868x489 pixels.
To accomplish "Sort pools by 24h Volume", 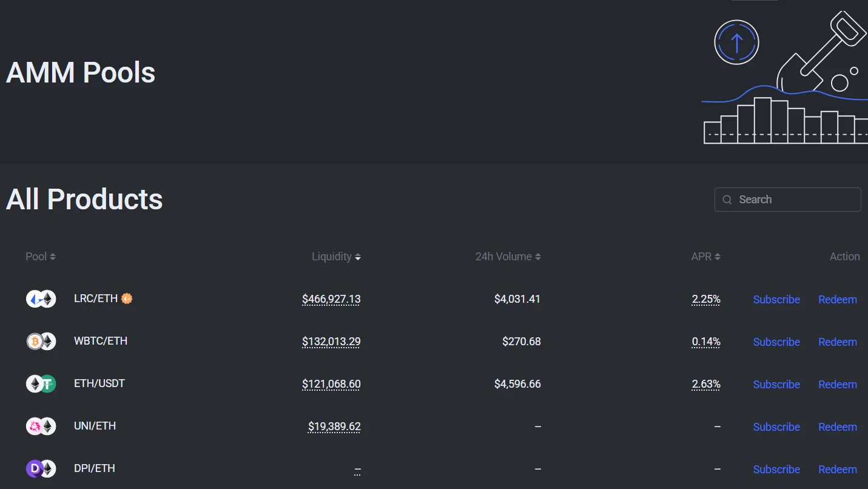I will 508,257.
